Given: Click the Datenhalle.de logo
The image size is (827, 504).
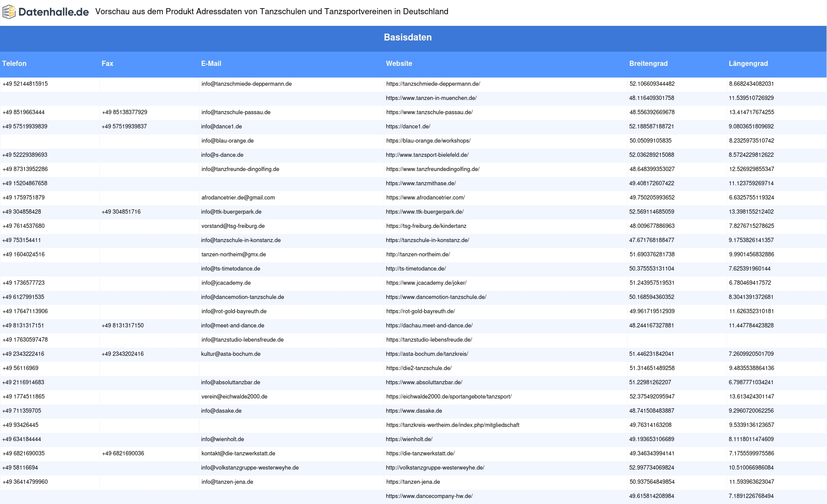Looking at the screenshot, I should pyautogui.click(x=46, y=12).
